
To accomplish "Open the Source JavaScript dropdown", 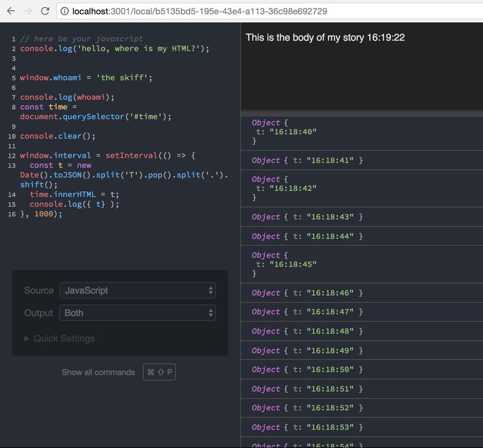I will click(x=137, y=290).
